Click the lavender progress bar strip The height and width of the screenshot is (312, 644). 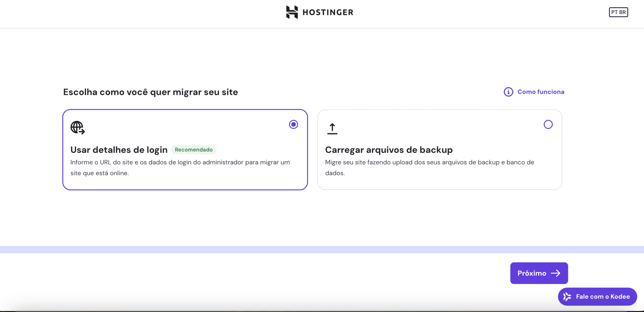tap(322, 249)
